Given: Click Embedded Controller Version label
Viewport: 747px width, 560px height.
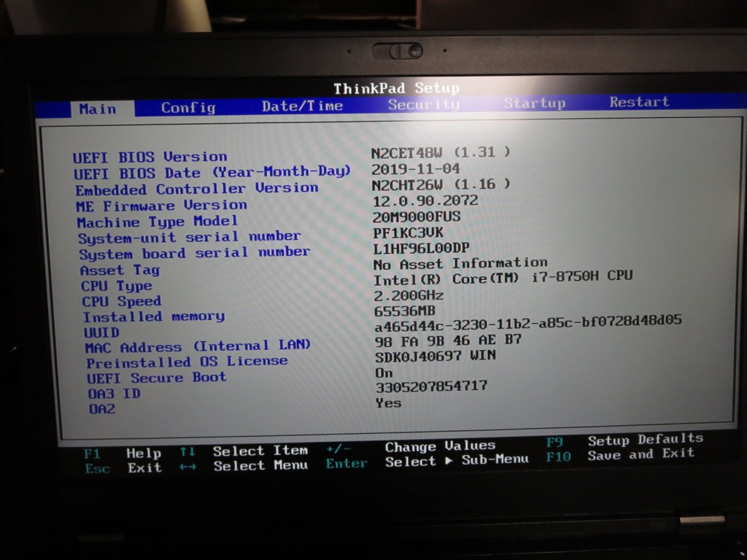Looking at the screenshot, I should [x=196, y=189].
